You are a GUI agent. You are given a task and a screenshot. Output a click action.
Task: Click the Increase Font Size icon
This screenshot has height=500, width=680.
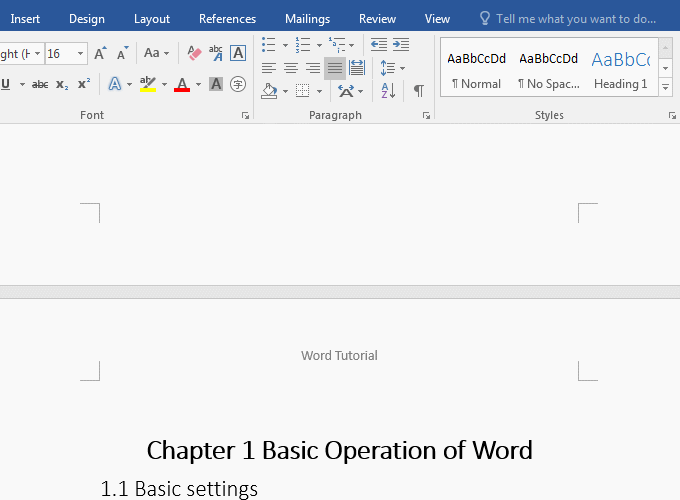pyautogui.click(x=100, y=54)
